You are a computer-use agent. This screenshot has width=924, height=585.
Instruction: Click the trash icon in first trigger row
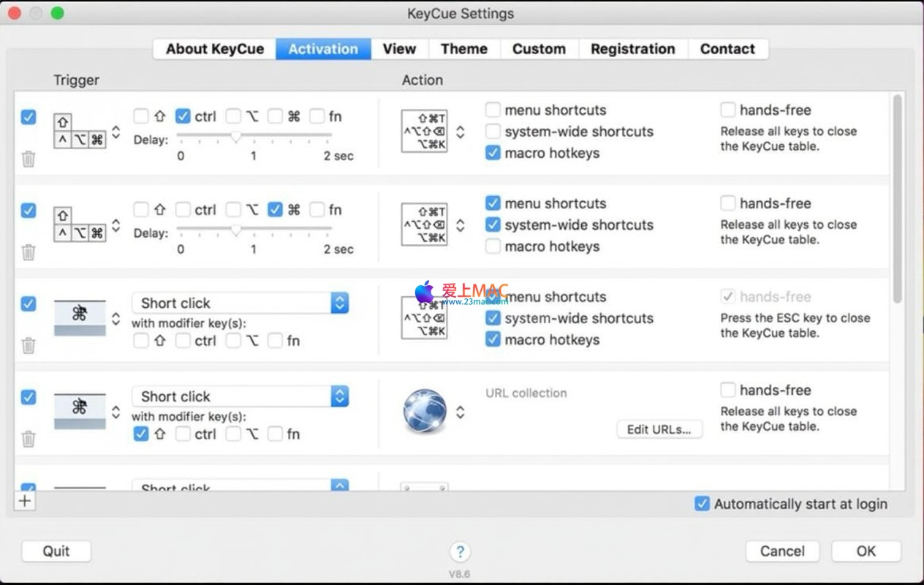(x=29, y=159)
